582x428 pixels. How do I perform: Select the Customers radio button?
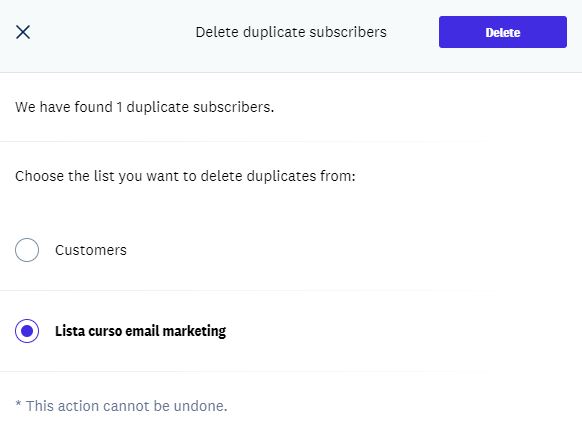27,250
